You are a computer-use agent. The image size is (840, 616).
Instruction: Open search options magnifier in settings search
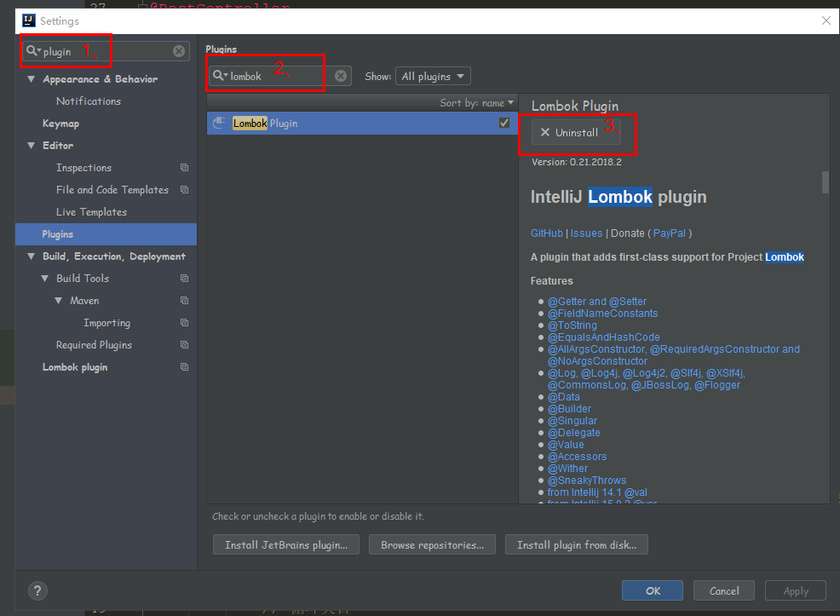click(x=33, y=51)
